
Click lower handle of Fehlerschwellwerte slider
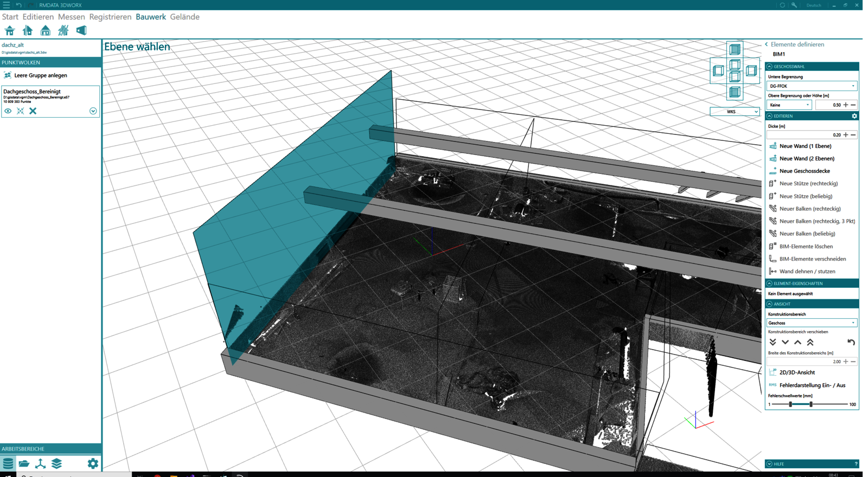[790, 404]
